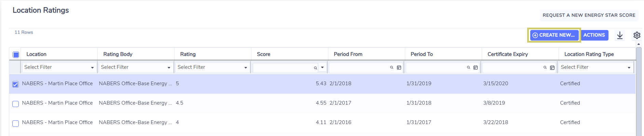Image resolution: width=644 pixels, height=136 pixels.
Task: Check the row with rating 4.5
Action: [x=15, y=104]
